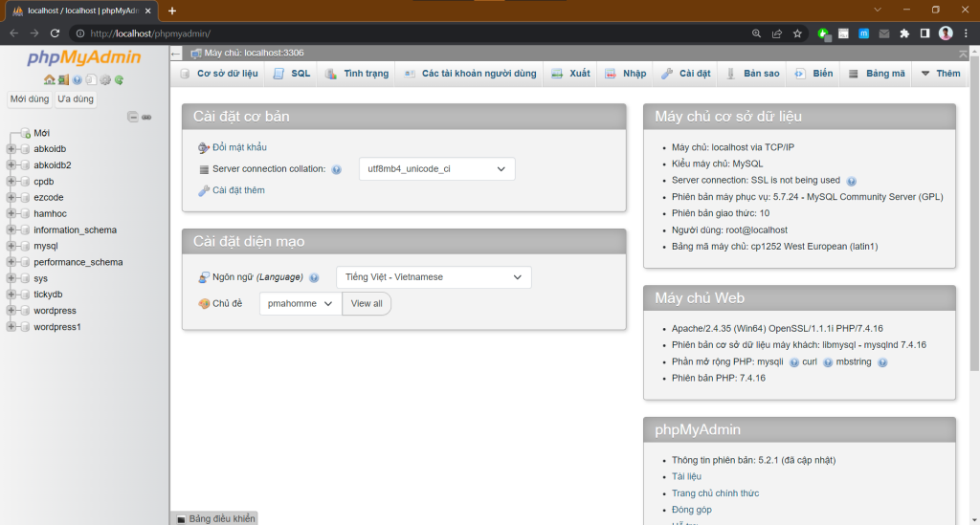980x525 pixels.
Task: Toggle the link with main panel icon
Action: (x=146, y=117)
